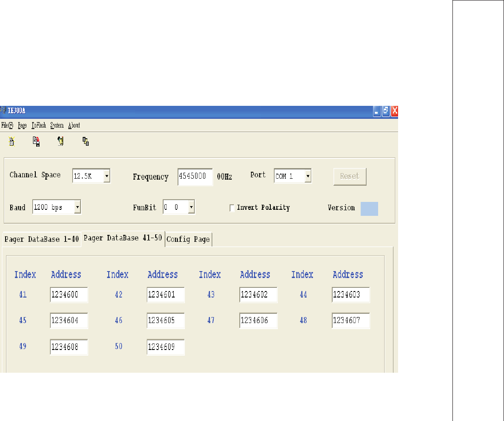Expand the Channel Space dropdown

click(x=107, y=176)
